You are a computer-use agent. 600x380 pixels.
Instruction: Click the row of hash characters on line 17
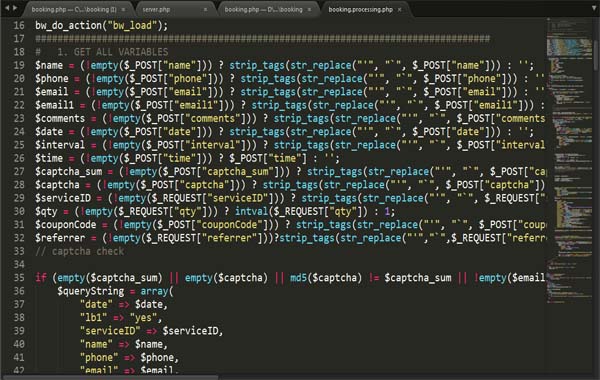(262, 39)
